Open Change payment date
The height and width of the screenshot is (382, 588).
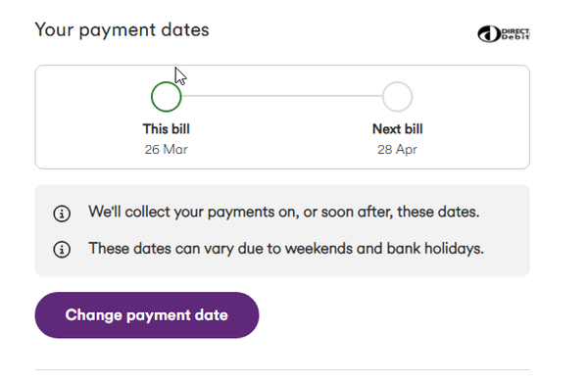[x=147, y=315]
